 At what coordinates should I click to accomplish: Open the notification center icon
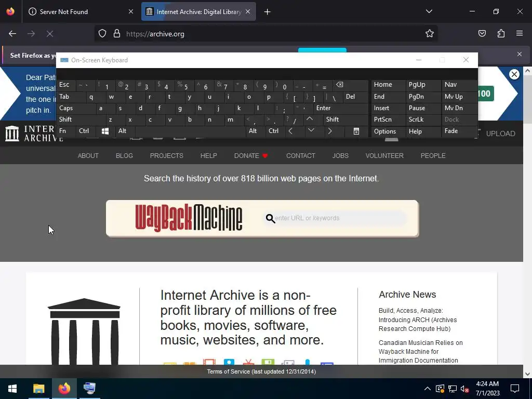coord(515,389)
